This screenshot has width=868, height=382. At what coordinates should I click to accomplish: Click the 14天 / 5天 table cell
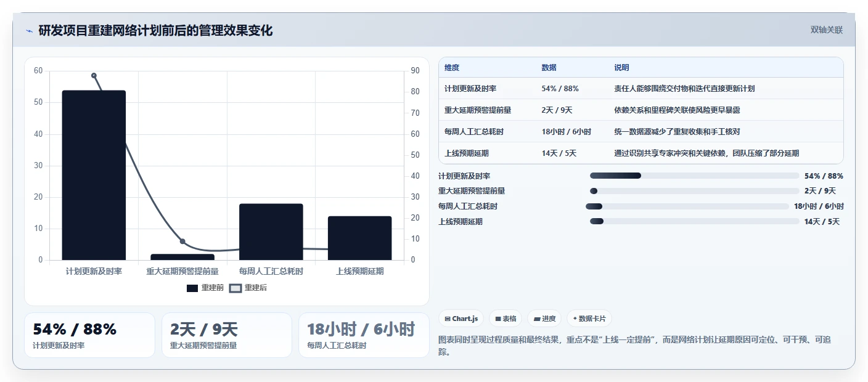[x=559, y=153]
